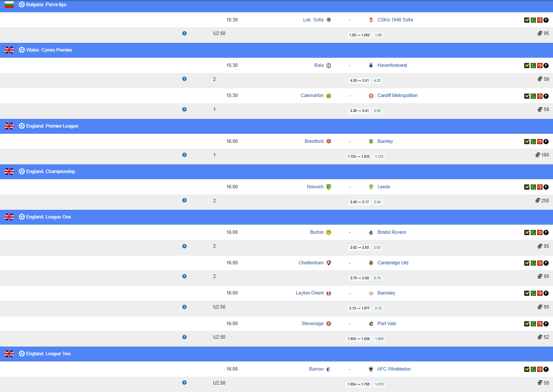Screen dimensions: 553x392
Task: Click current odds value 4.22
Action: click(377, 80)
